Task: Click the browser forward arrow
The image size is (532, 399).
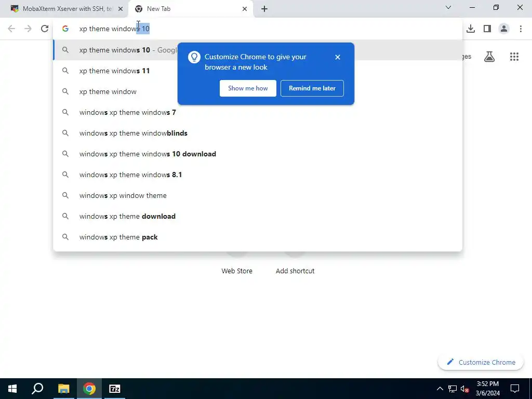Action: click(x=28, y=29)
